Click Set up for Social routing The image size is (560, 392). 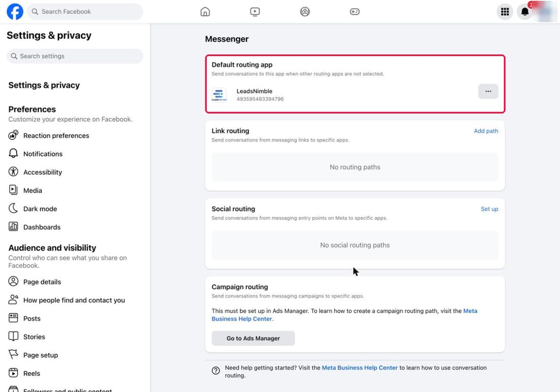pyautogui.click(x=489, y=209)
